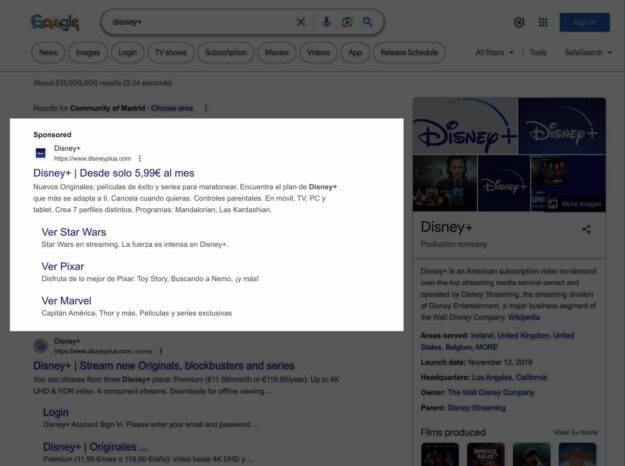Open The Walt Disney Company owner link
The height and width of the screenshot is (466, 625).
tap(491, 393)
